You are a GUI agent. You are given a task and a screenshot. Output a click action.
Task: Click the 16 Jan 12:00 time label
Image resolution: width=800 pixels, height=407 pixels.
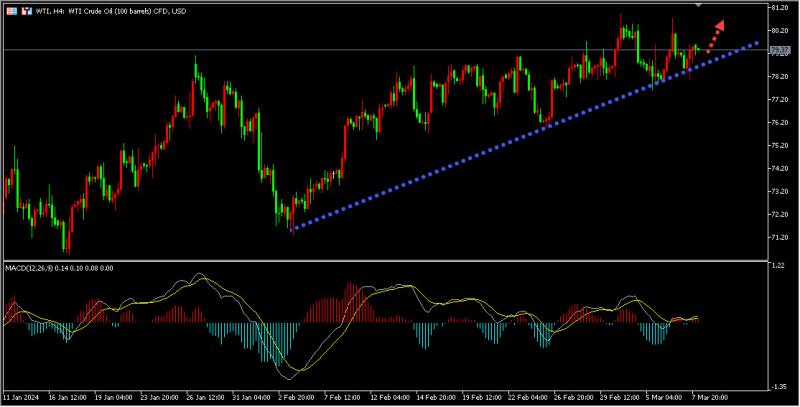68,397
